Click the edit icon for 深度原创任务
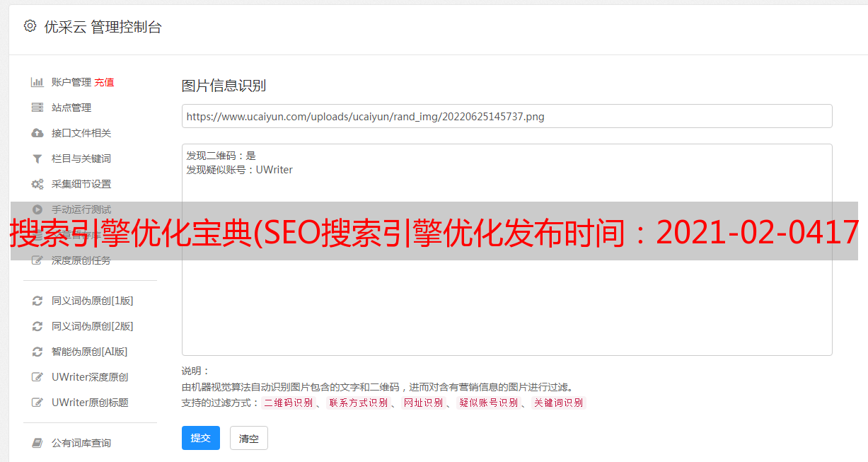The image size is (868, 462). [x=37, y=260]
